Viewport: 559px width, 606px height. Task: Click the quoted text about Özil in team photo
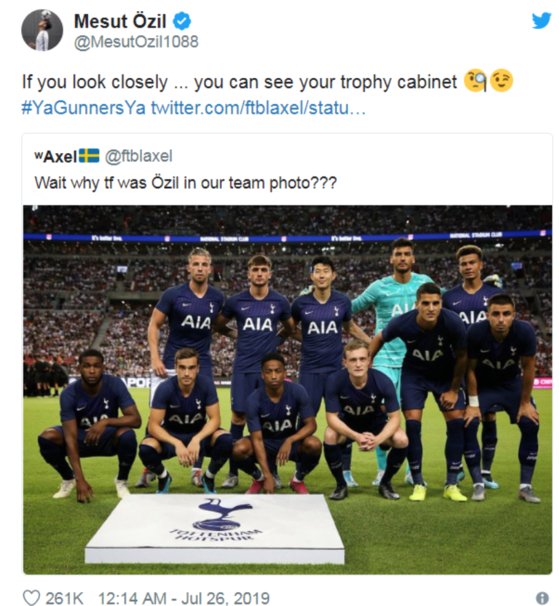tap(186, 182)
